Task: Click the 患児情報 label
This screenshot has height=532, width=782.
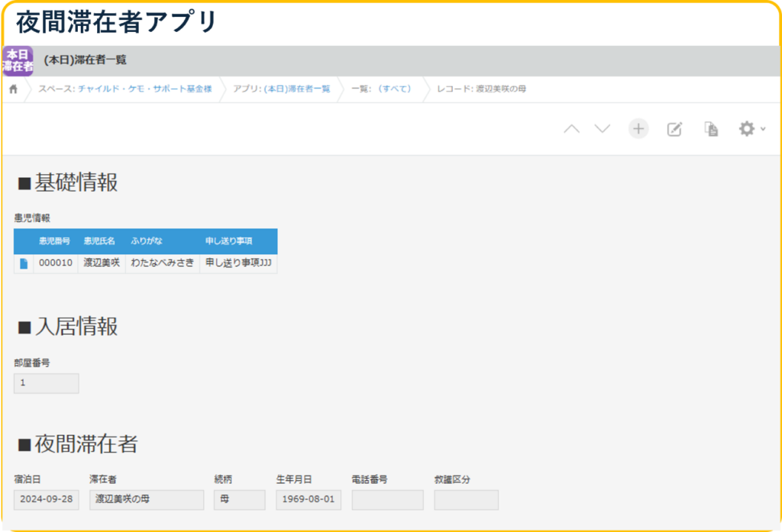Action: 32,218
